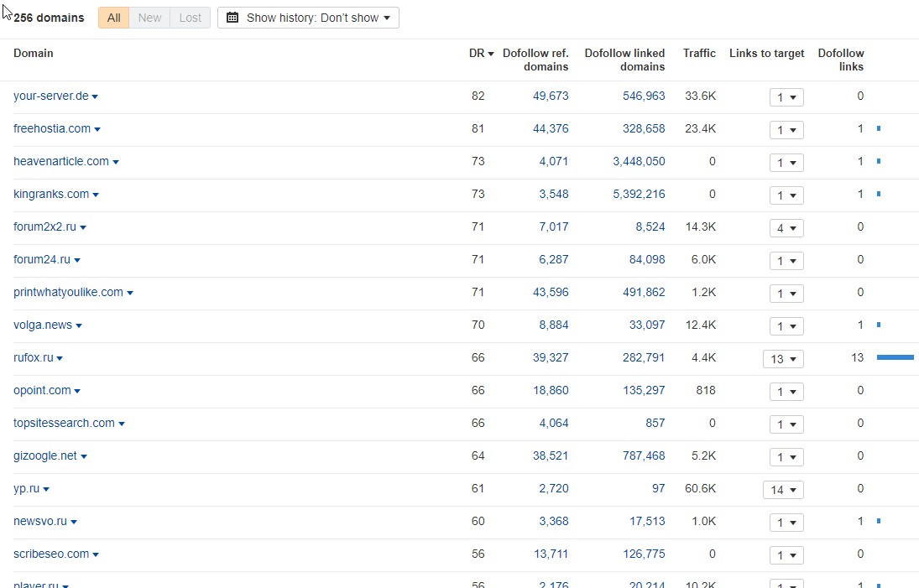Expand caret next to scribeseo.com
Screen dimensions: 919x588
coord(96,555)
